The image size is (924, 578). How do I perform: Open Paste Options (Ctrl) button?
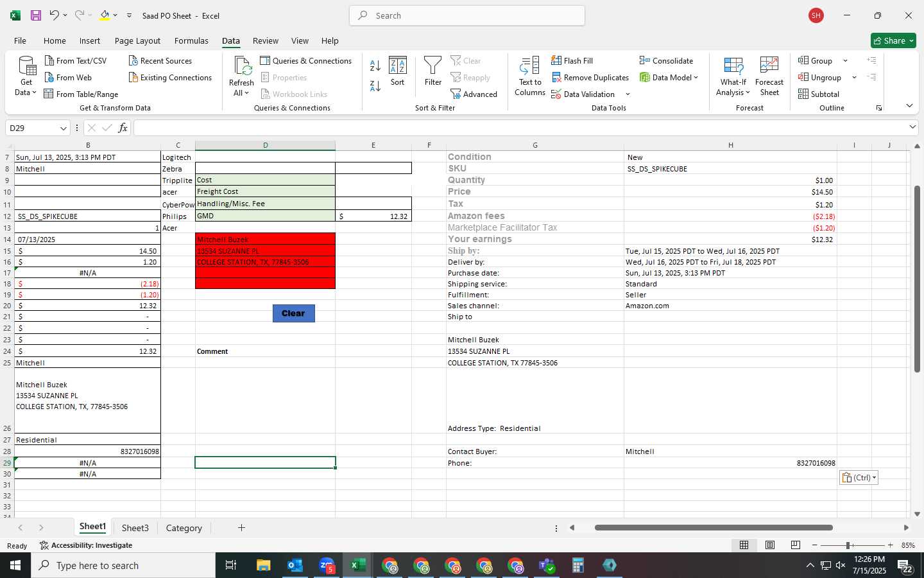point(859,477)
